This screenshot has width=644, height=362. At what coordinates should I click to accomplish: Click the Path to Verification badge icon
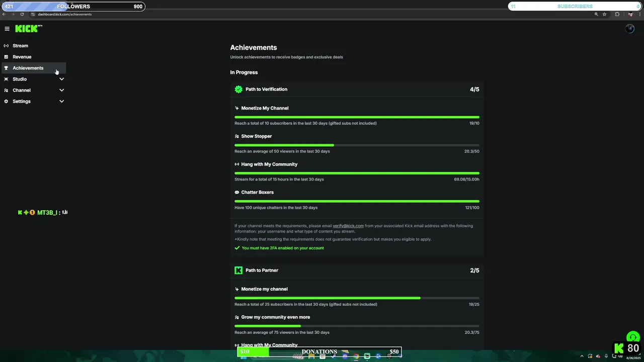[x=238, y=89]
